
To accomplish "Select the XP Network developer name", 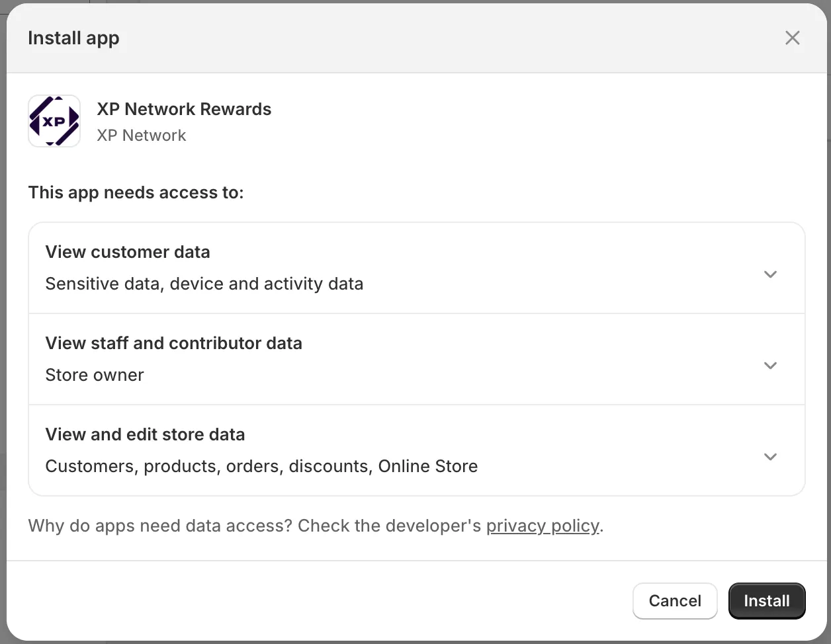I will coord(142,135).
